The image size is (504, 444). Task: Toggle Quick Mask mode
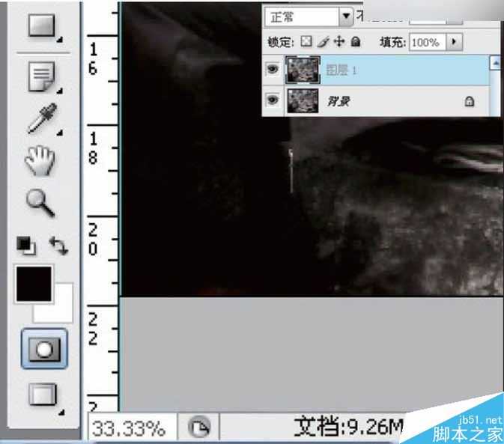click(44, 349)
